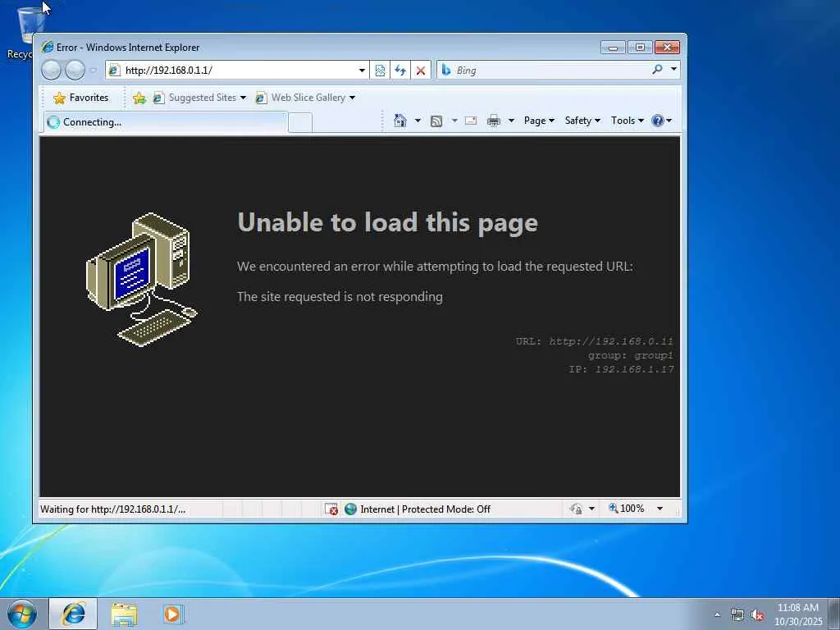Open the Safety menu
840x630 pixels.
click(x=582, y=121)
